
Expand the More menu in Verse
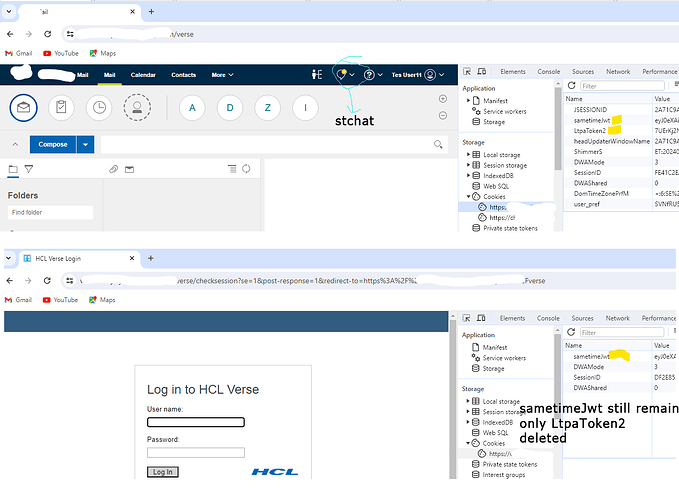pyautogui.click(x=222, y=75)
